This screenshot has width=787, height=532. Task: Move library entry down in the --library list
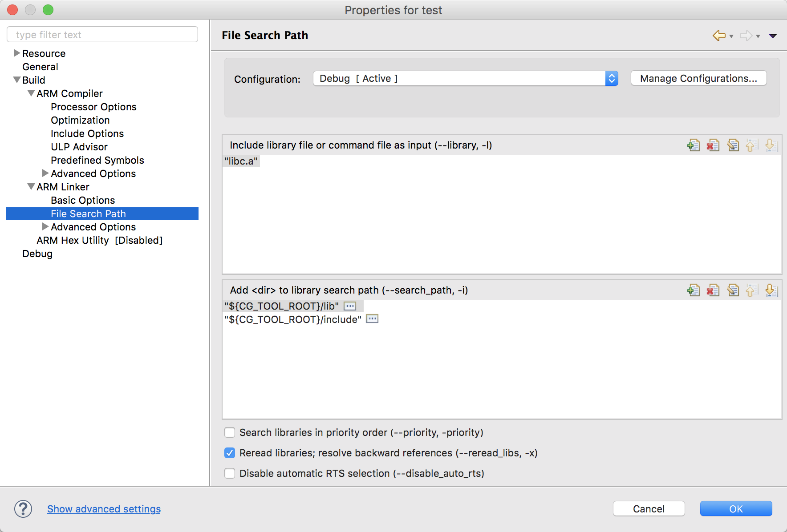pyautogui.click(x=771, y=145)
